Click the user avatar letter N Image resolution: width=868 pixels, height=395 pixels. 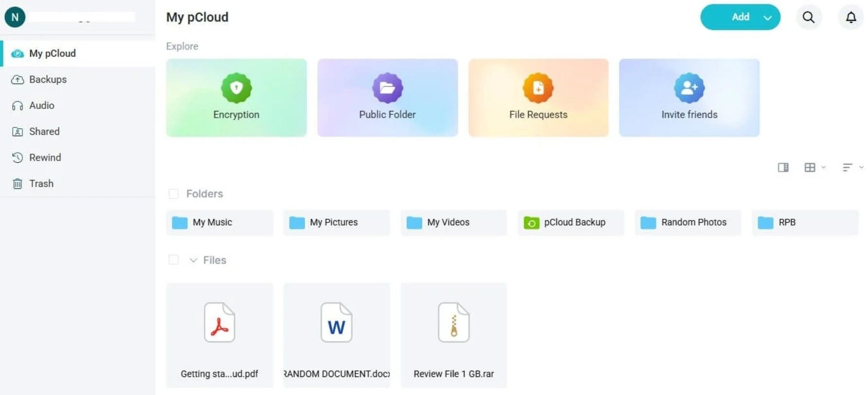click(15, 18)
